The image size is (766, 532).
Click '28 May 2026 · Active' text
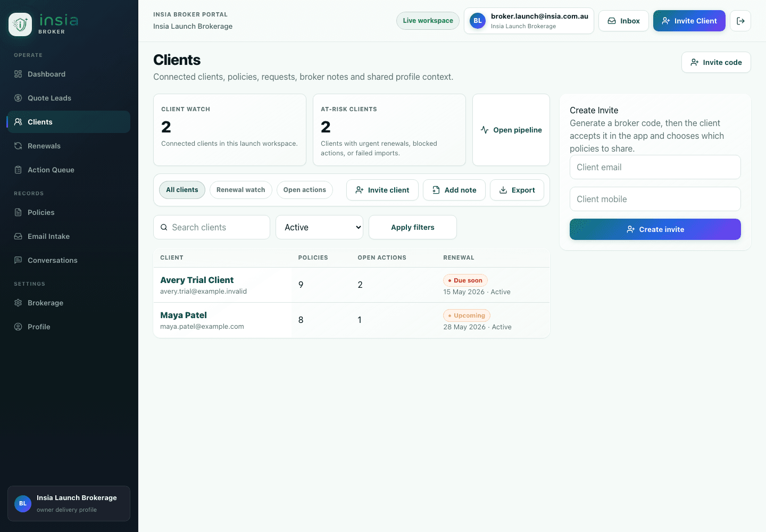point(477,327)
